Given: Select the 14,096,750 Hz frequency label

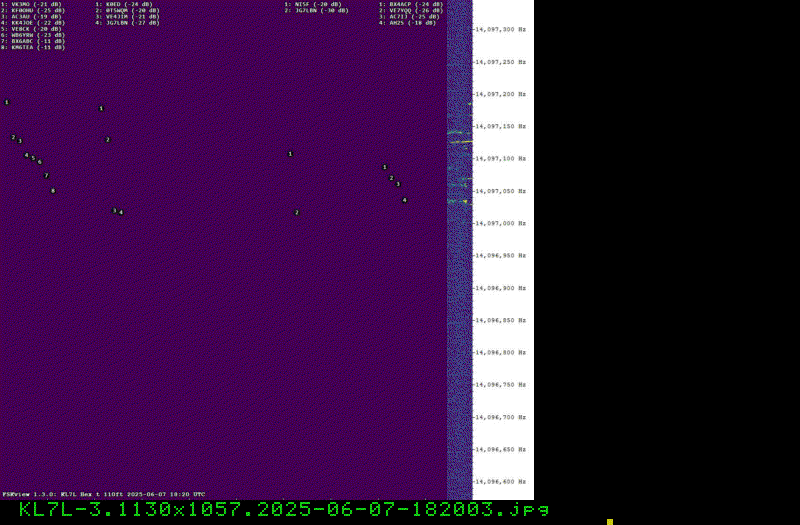Looking at the screenshot, I should (x=500, y=384).
